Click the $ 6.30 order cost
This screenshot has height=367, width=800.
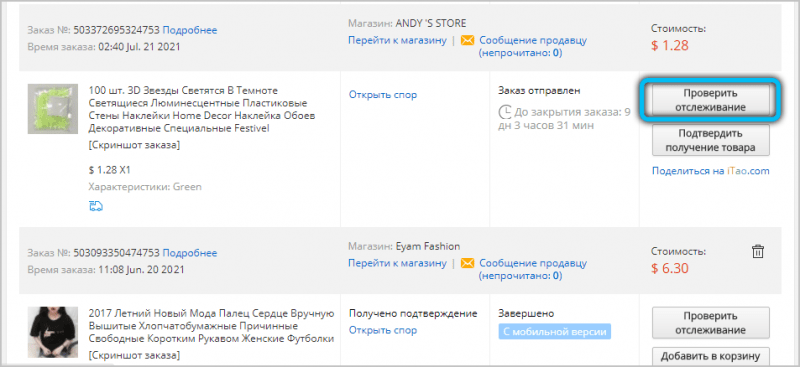pos(670,268)
